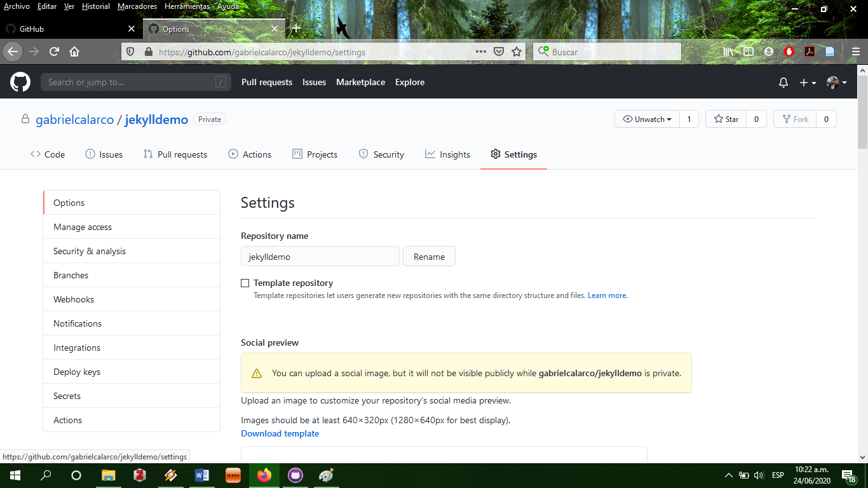Screen dimensions: 868x488
Task: Bookmark this page using the star icon
Action: (517, 51)
